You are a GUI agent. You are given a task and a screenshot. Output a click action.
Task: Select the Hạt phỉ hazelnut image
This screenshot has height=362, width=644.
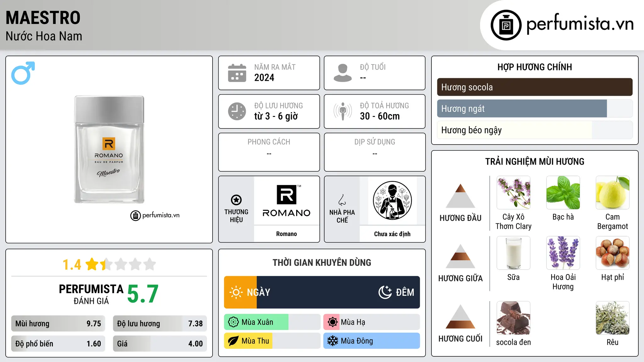pos(613,253)
